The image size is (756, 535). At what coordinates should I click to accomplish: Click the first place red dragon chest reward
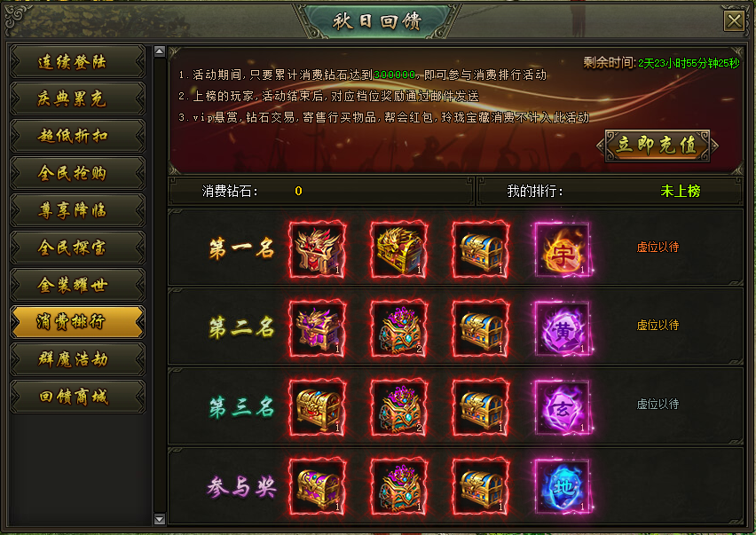click(318, 249)
